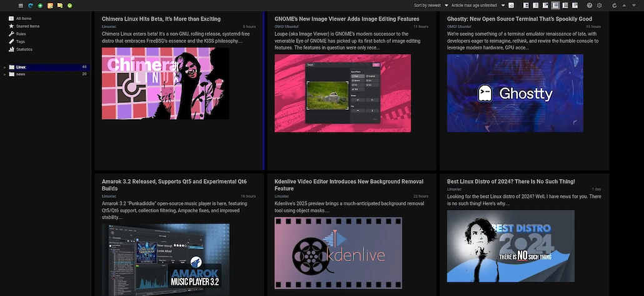Click the kdenlive film strip thumbnail
The width and height of the screenshot is (644, 296).
coord(338,253)
